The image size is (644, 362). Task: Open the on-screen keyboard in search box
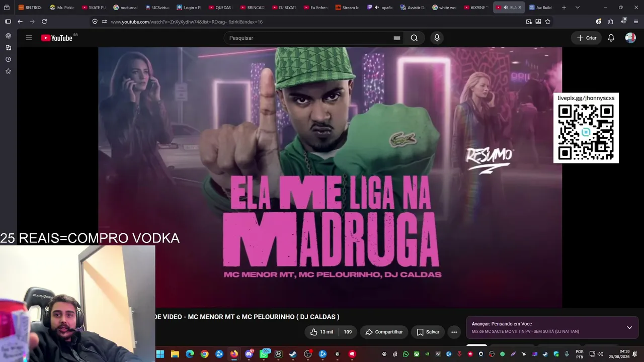[x=397, y=38]
